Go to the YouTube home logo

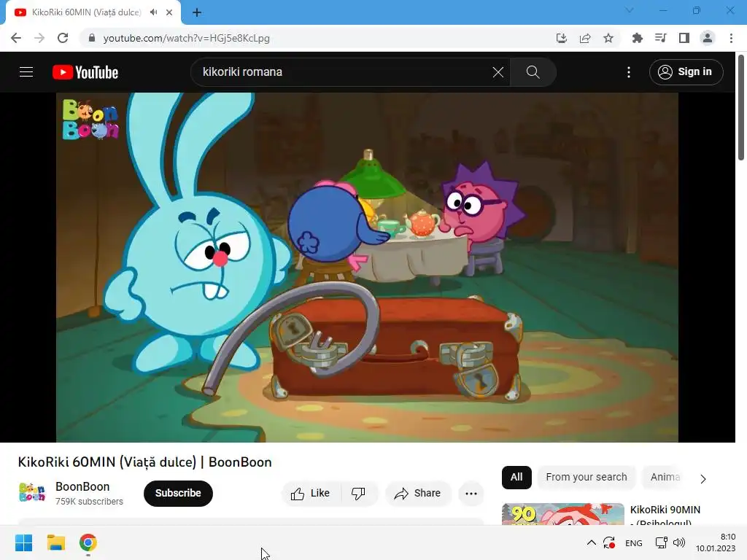tap(85, 72)
